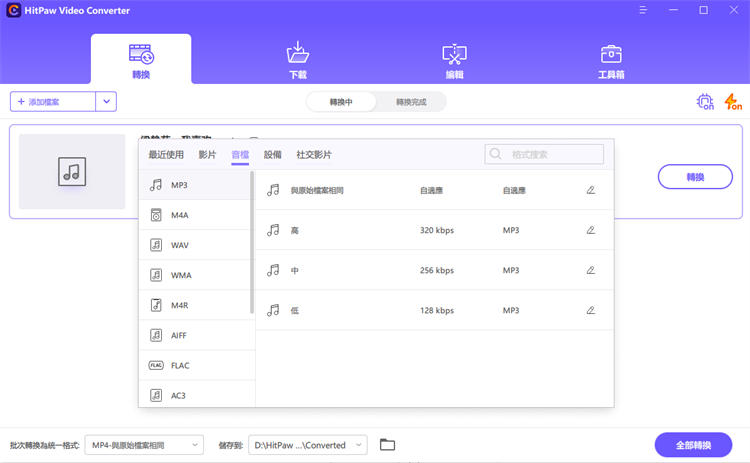
Task: Click the MP3 music note icon
Action: pyautogui.click(x=156, y=185)
